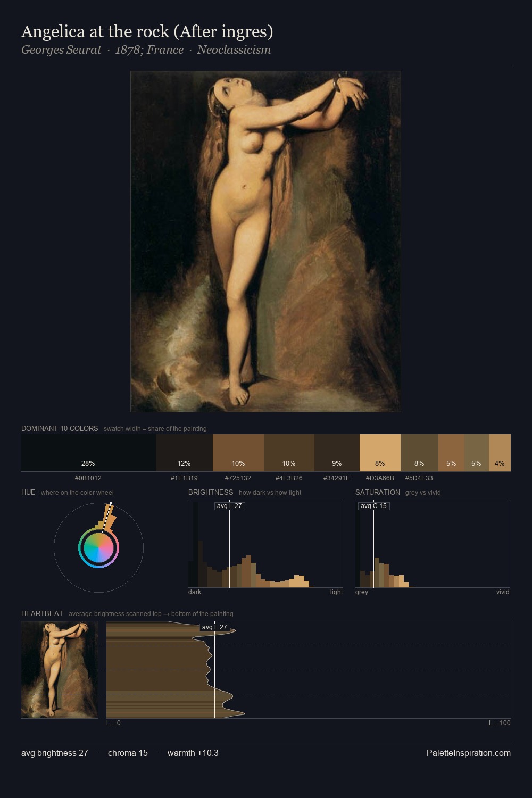Click the hex code #5D4E33
The image size is (532, 798).
coord(419,478)
